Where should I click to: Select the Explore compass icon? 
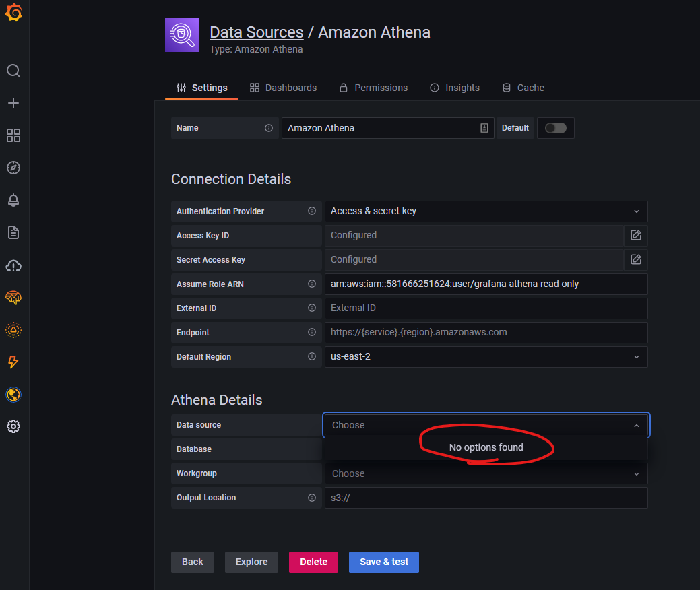13,168
